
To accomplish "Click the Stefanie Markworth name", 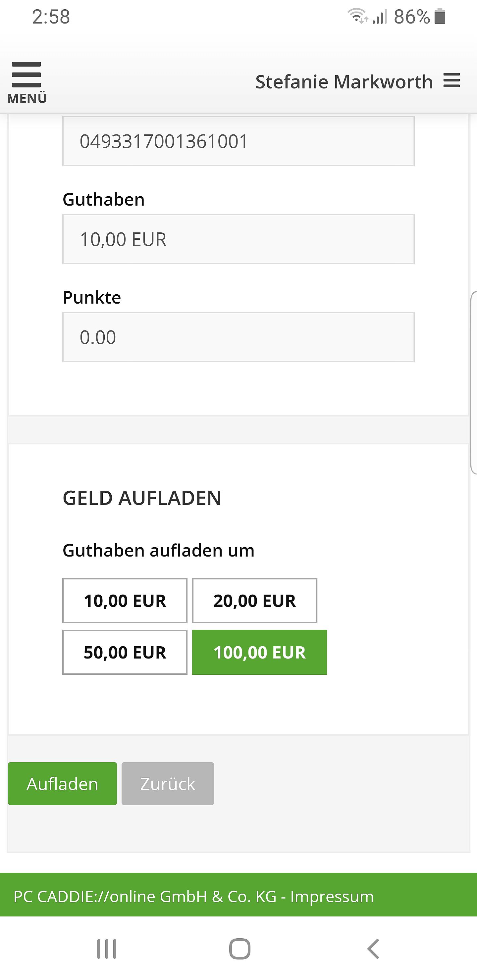I will [344, 81].
